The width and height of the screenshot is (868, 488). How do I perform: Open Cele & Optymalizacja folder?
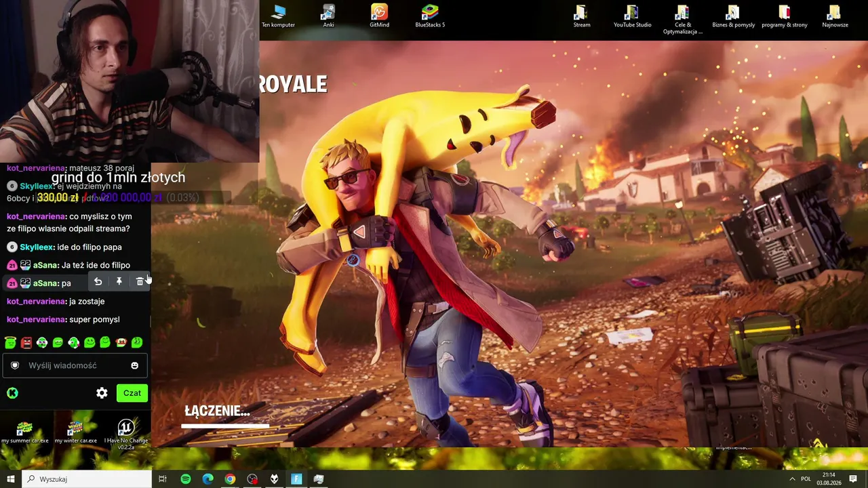[x=682, y=20]
